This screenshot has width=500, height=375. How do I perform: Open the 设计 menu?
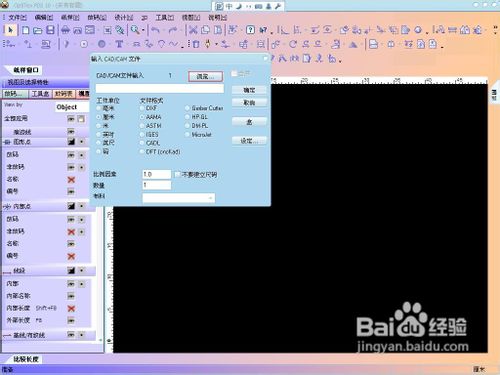tap(124, 17)
